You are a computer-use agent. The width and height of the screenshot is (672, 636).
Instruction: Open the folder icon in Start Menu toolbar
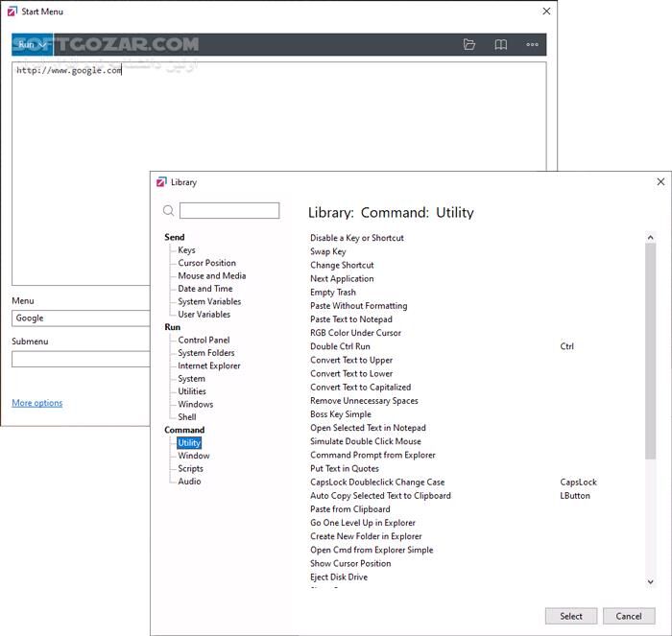click(468, 44)
